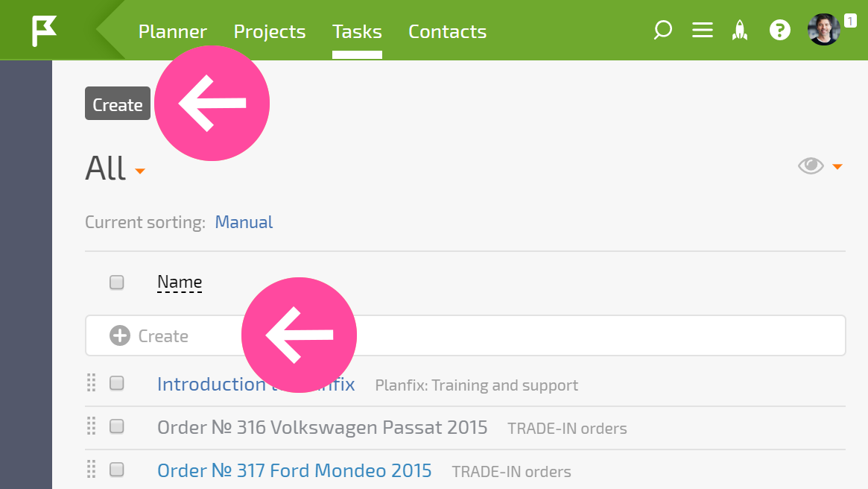
Task: Tick the select-all checkbox beside Name
Action: click(x=117, y=283)
